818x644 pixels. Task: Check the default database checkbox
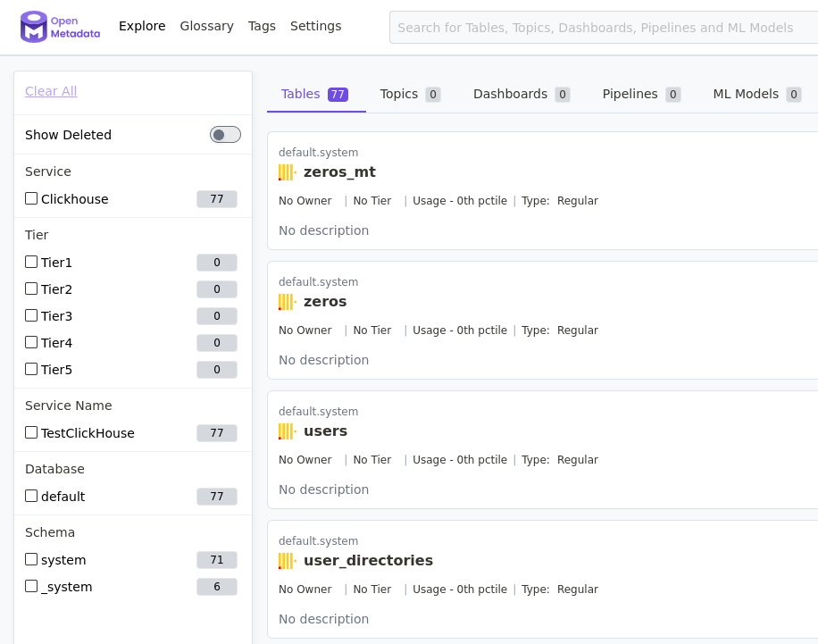tap(31, 496)
